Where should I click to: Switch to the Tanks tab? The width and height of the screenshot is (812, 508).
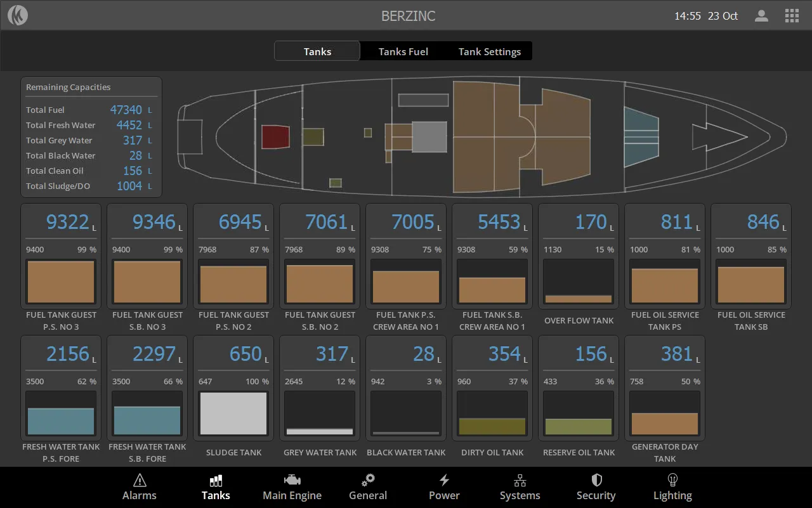pyautogui.click(x=317, y=51)
